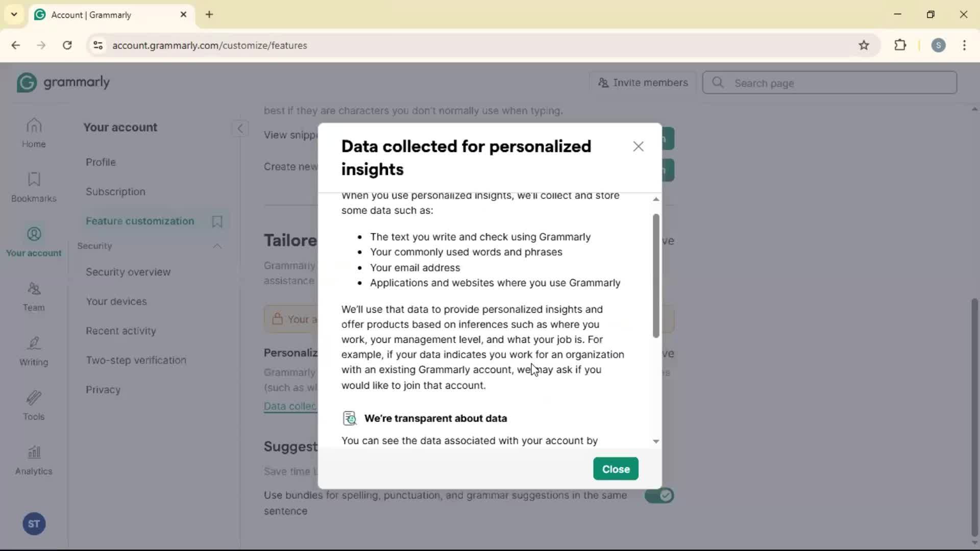Collapse the Your account side panel
The height and width of the screenshot is (551, 980).
(240, 128)
